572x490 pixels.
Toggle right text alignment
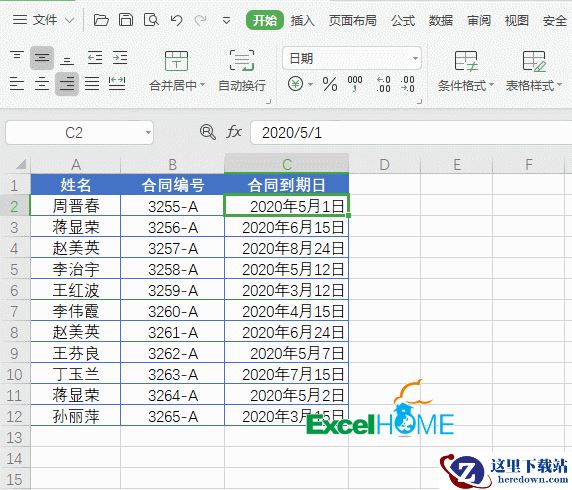[x=67, y=84]
